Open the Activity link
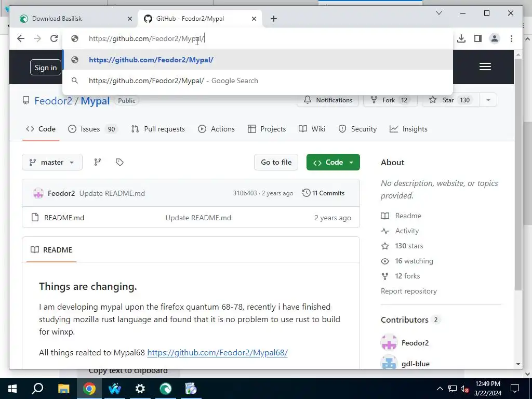The height and width of the screenshot is (399, 532). coord(400,231)
